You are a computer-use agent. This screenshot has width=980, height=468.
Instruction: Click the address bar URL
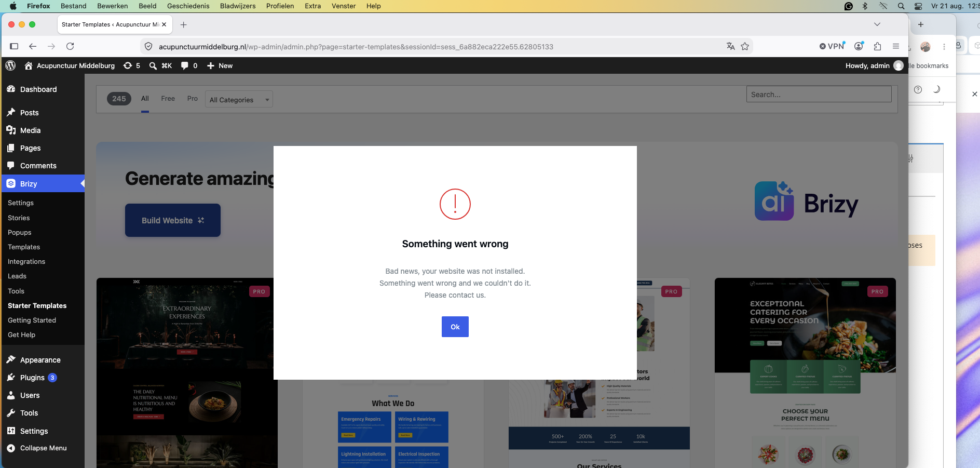[356, 47]
